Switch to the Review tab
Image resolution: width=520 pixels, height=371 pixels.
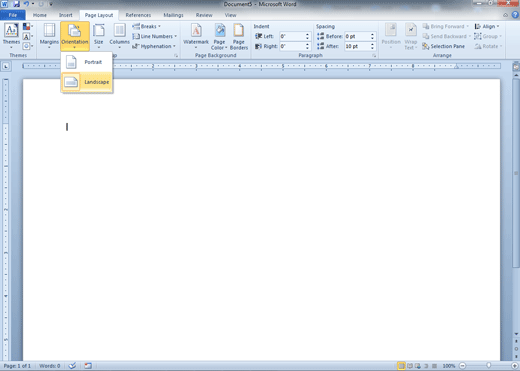pyautogui.click(x=204, y=15)
